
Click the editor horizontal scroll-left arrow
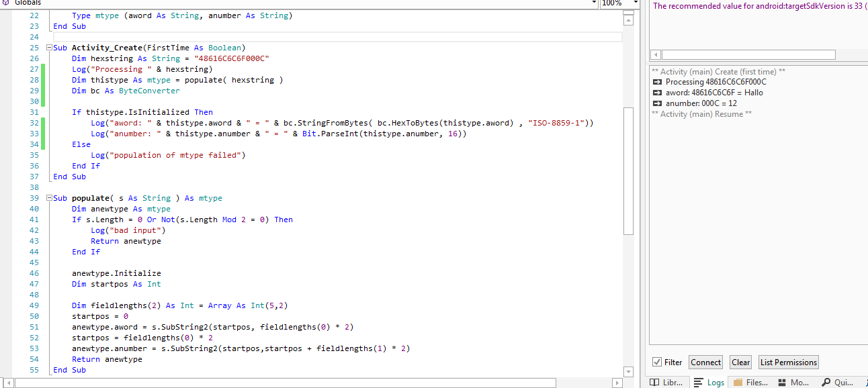coord(9,383)
